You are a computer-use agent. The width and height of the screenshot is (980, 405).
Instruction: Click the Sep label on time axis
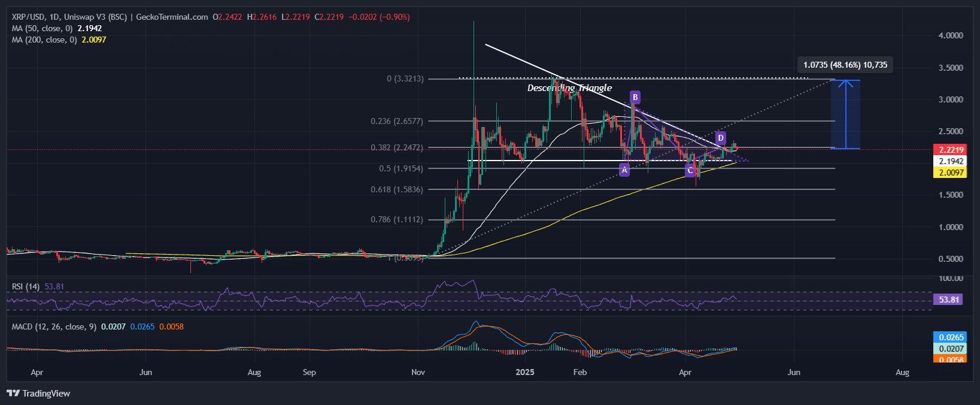(310, 372)
